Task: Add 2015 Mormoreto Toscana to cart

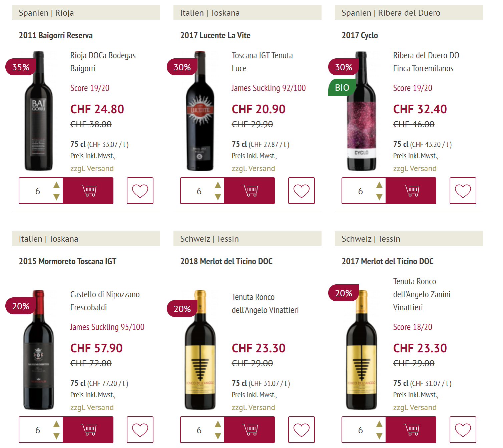Action: coord(88,430)
